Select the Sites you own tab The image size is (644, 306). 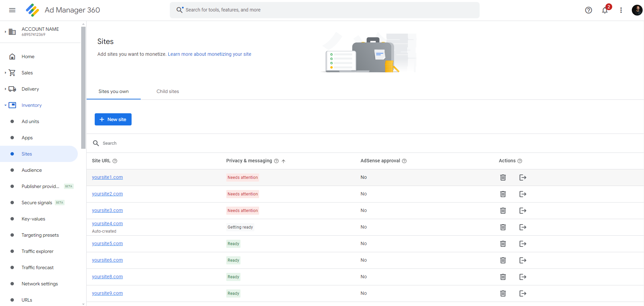coord(113,91)
